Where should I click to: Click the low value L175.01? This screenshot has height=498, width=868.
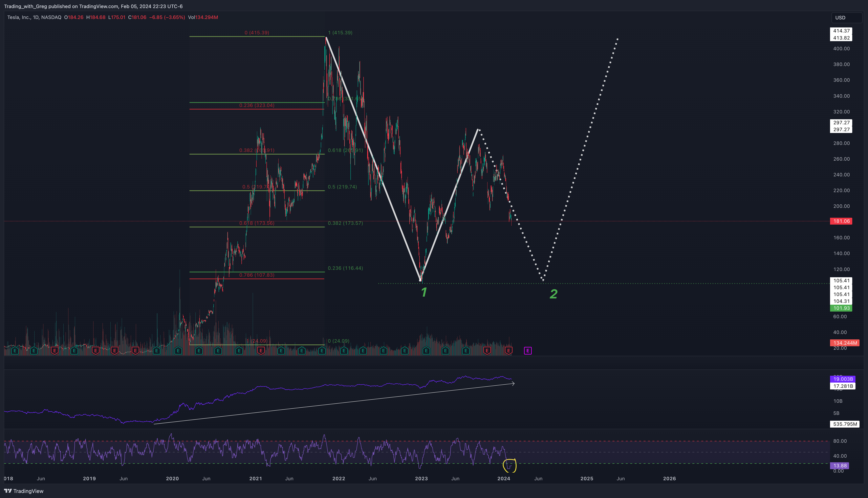(x=117, y=17)
